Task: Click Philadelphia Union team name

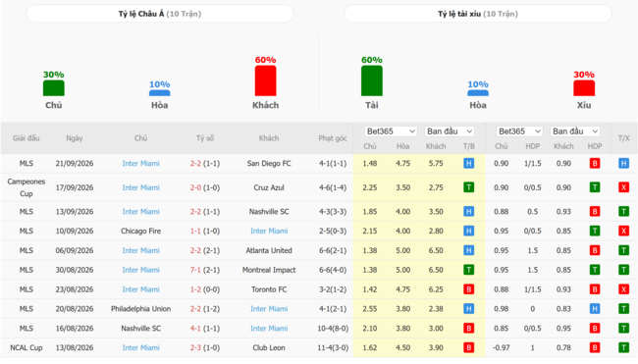Action: point(140,309)
